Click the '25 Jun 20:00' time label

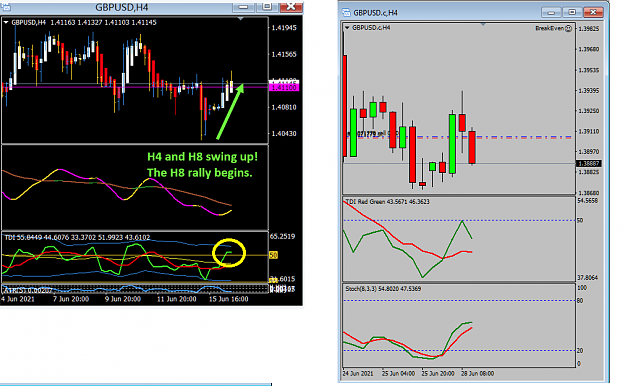click(x=438, y=374)
